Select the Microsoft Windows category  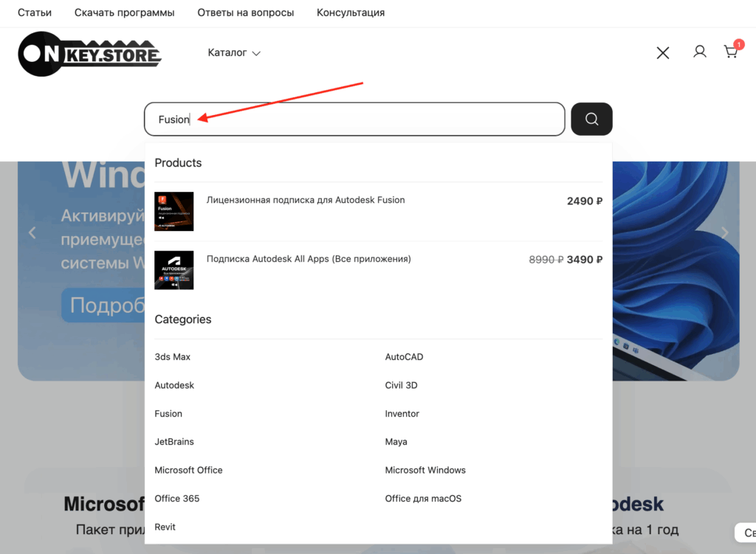pos(425,470)
